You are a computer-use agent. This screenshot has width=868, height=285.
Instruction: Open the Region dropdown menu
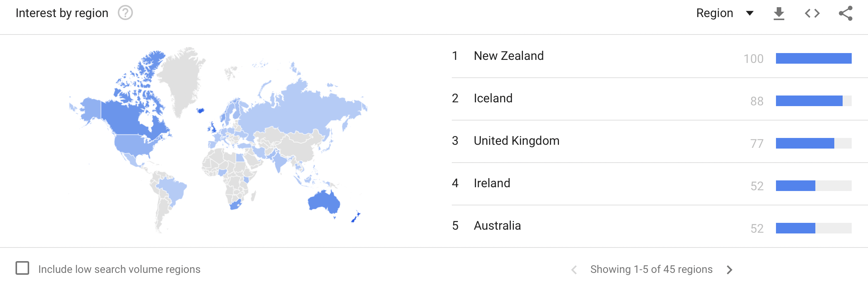click(x=724, y=13)
